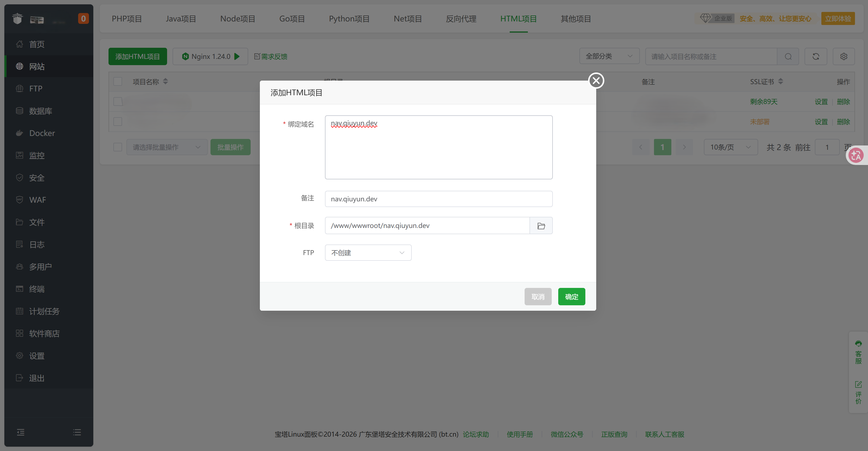This screenshot has height=451, width=868.
Task: Refresh the project list
Action: click(x=816, y=56)
